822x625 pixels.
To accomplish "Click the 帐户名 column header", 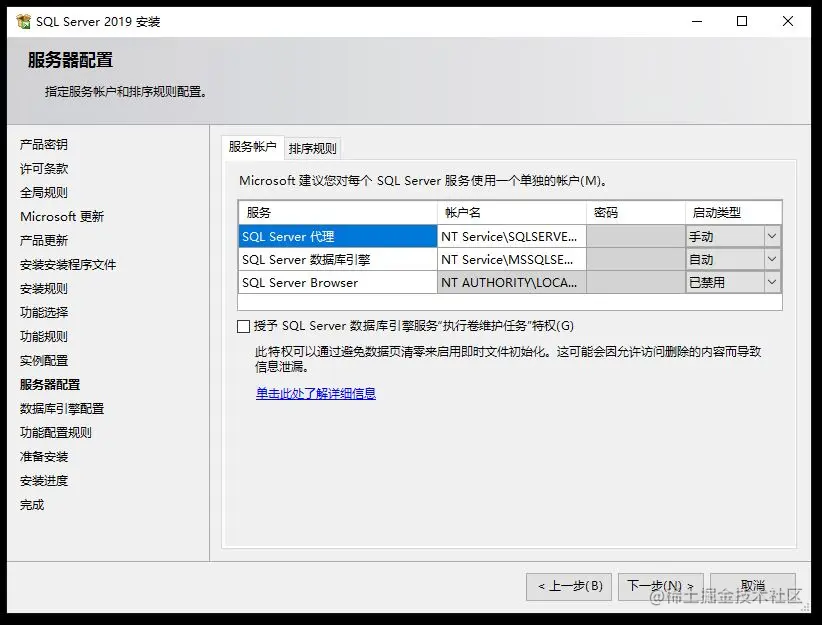I will (512, 212).
